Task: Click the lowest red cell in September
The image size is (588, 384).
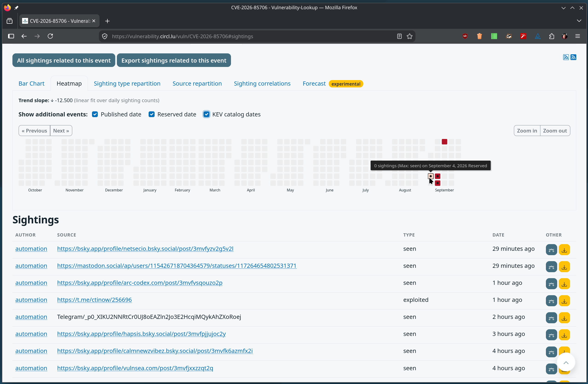Action: pos(437,183)
